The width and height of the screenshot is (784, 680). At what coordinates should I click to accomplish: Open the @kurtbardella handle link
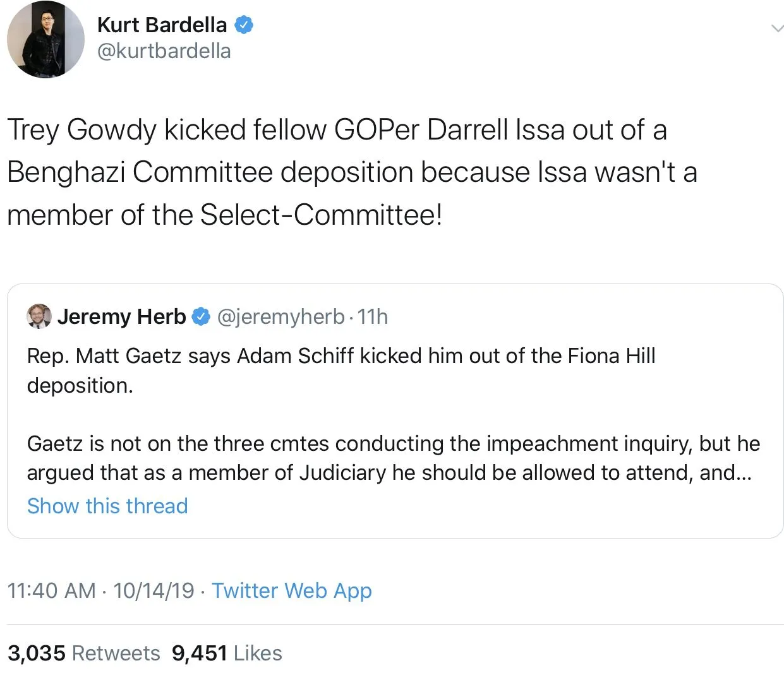(x=164, y=51)
